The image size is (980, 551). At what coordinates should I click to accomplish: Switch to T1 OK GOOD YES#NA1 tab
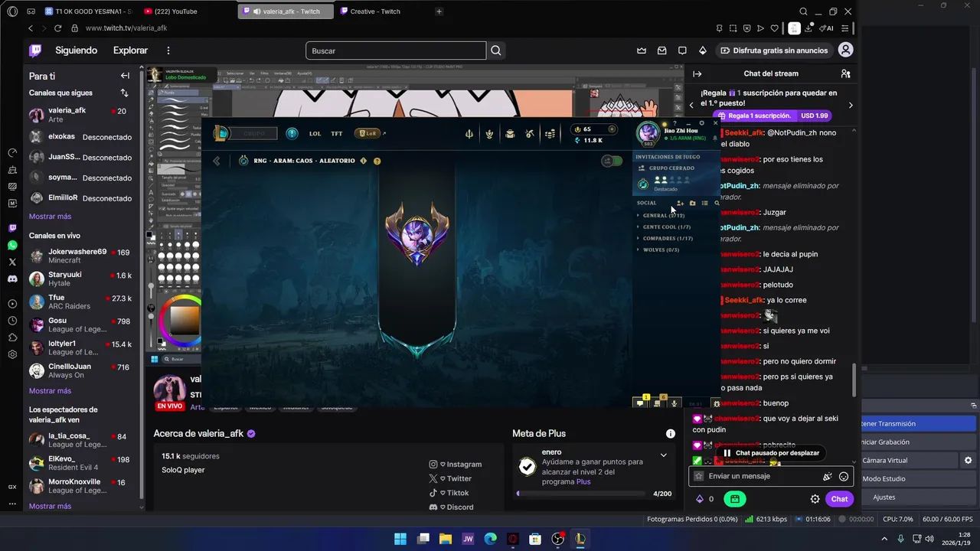(x=88, y=11)
